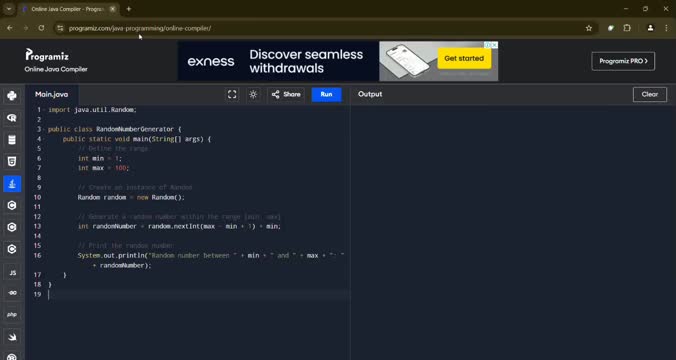Viewport: 676px width, 360px height.
Task: Clear the output panel
Action: click(650, 94)
